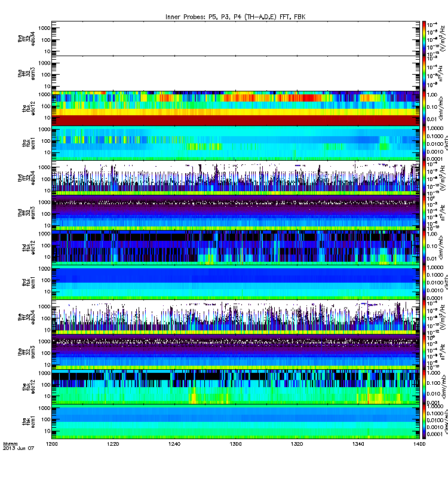Click the color bar of bottom the scm1 panel

coord(424,422)
